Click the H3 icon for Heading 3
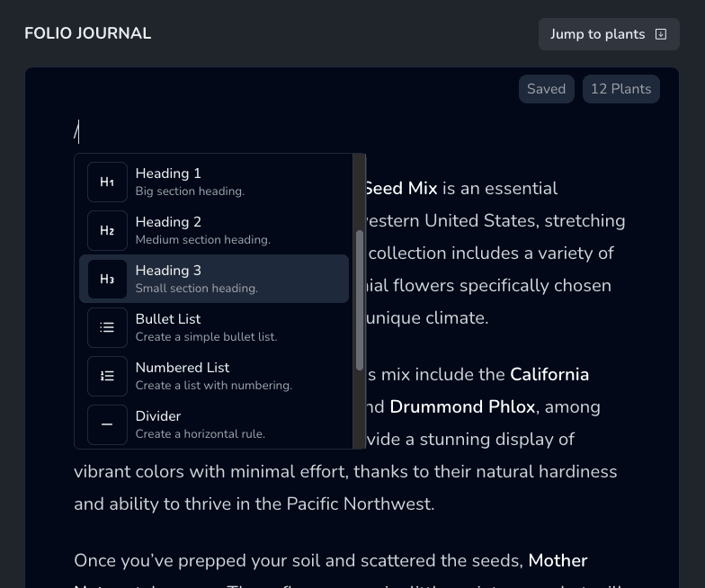 [x=107, y=279]
